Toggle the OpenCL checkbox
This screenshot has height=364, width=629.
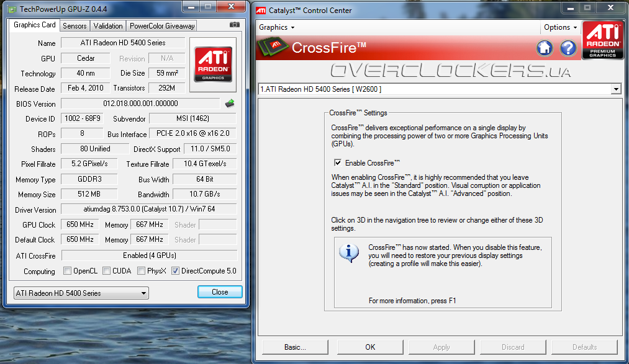68,271
